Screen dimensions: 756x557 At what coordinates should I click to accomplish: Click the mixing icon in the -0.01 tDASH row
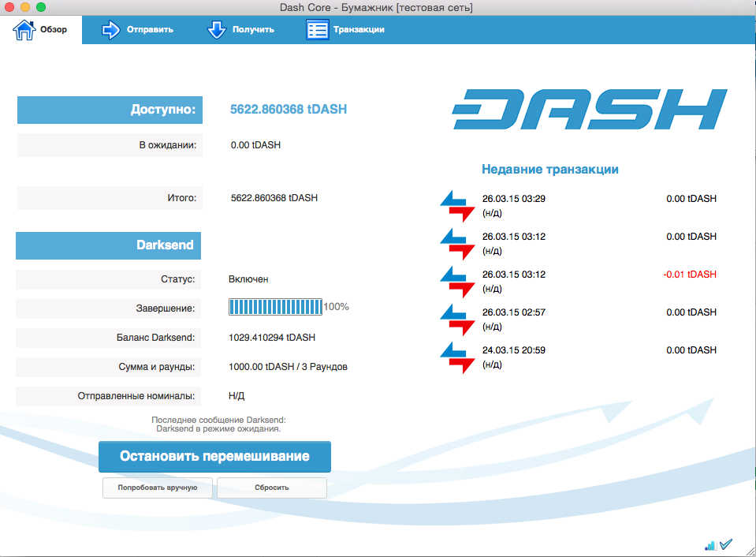click(x=457, y=282)
